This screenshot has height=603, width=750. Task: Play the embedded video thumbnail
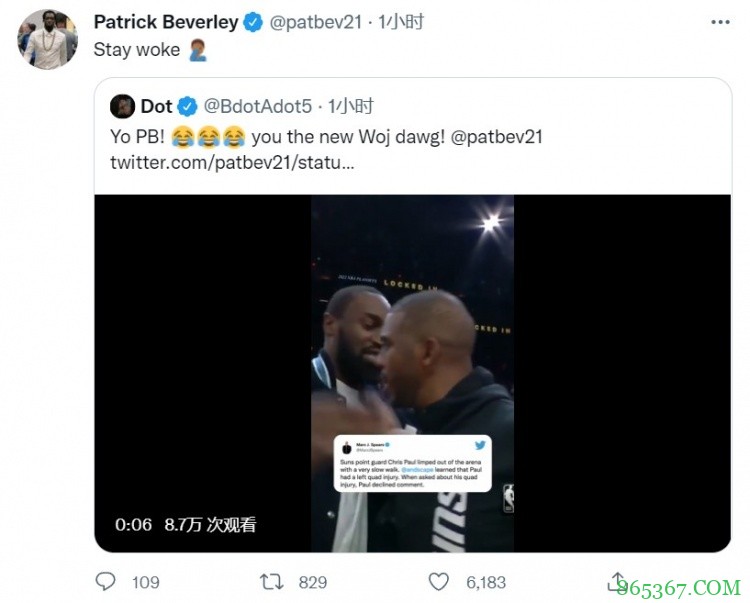[x=412, y=372]
